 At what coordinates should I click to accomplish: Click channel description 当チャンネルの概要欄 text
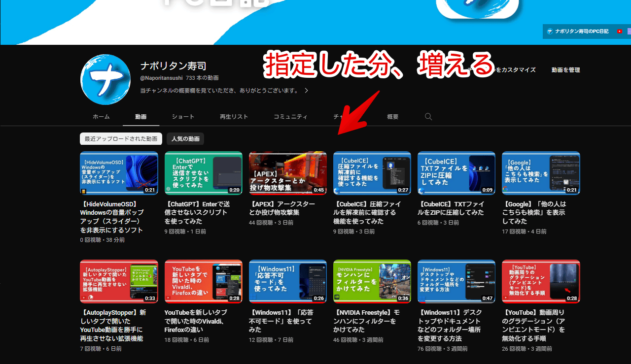pos(220,91)
